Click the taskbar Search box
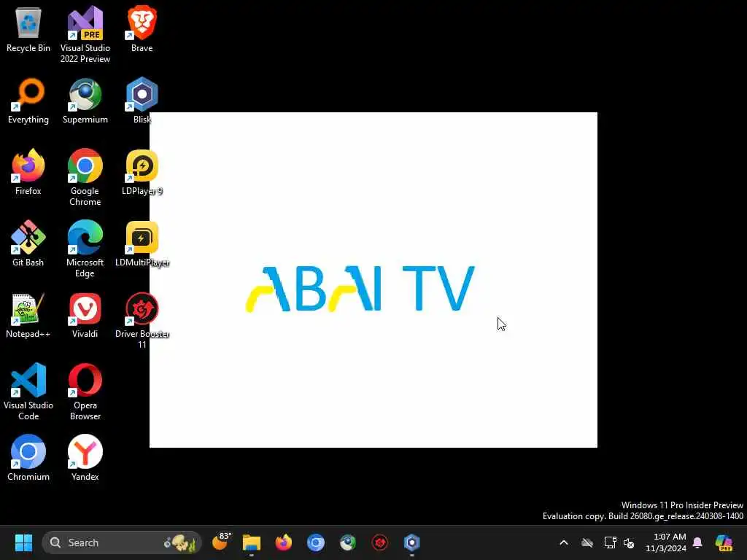The image size is (747, 560). pos(122,542)
